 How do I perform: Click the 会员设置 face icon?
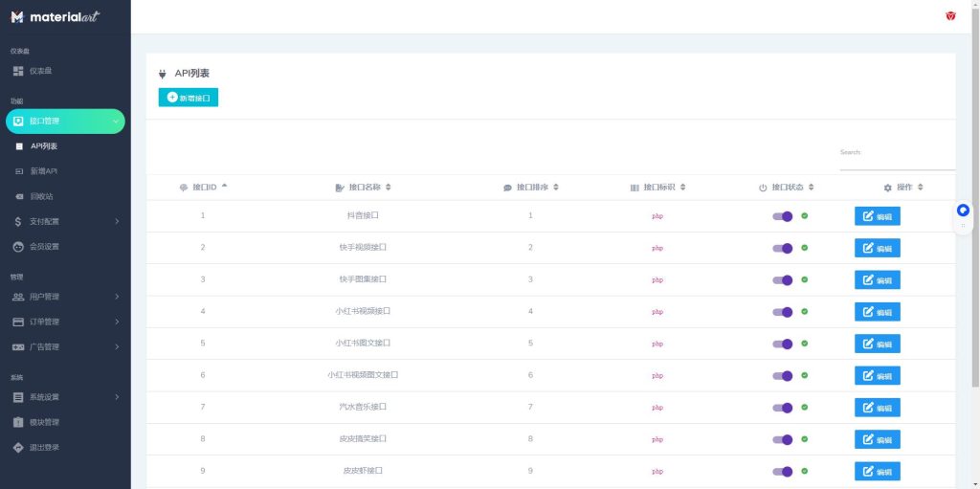coord(18,246)
